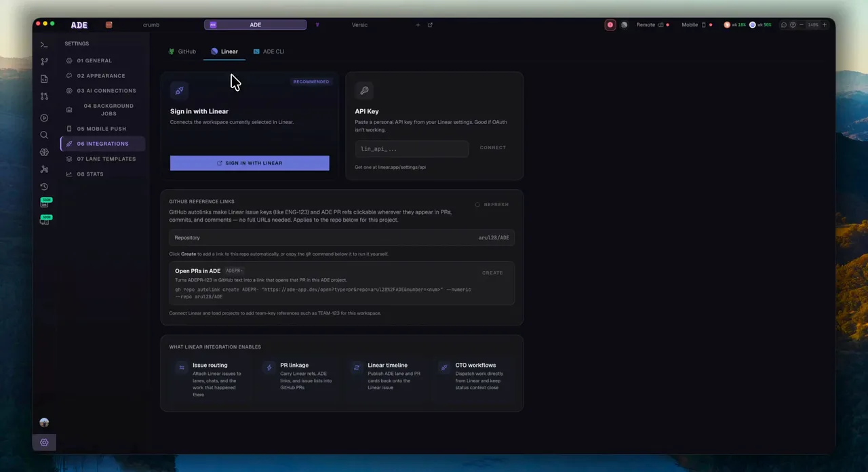Screen dimensions: 868x472
Task: Click the Repository row showing arul28/ADE
Action: [342, 237]
